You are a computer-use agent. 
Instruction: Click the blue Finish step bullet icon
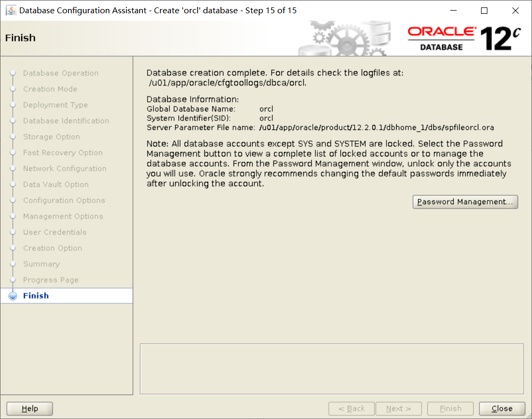[x=13, y=296]
